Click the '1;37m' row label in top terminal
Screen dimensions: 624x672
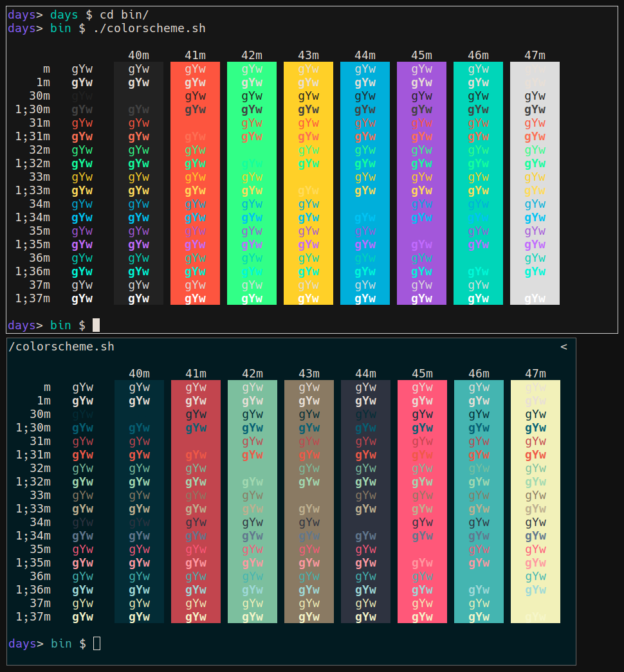pyautogui.click(x=33, y=298)
